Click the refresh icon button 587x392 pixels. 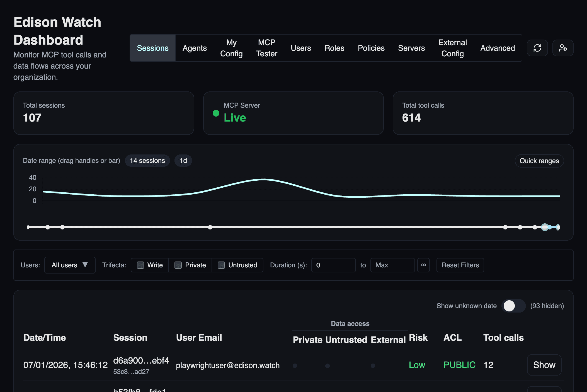[x=537, y=48]
